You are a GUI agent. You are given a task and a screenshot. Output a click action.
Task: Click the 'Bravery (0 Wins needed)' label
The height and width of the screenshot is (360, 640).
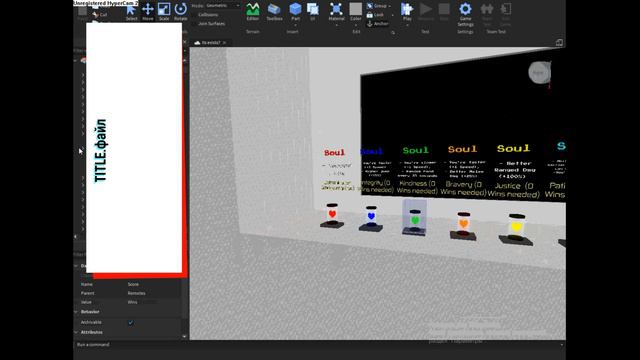click(x=463, y=188)
